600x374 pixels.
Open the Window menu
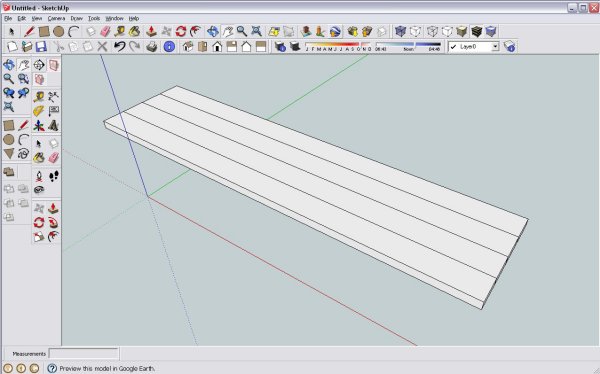click(114, 18)
